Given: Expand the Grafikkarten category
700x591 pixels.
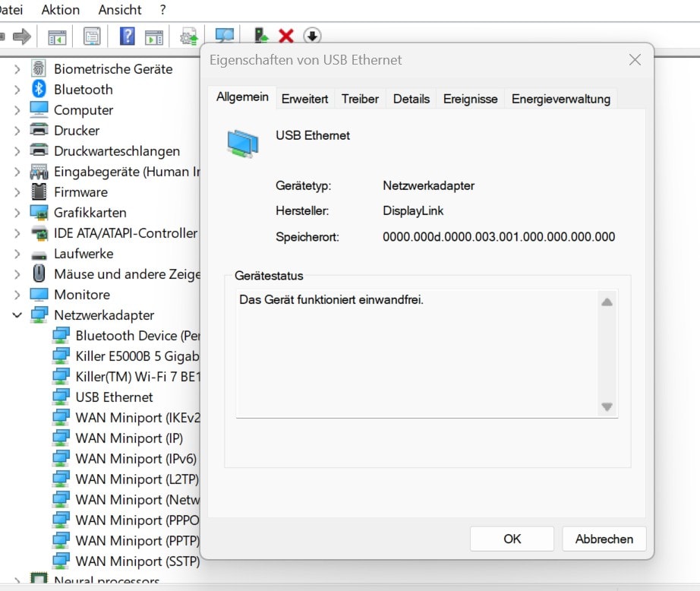Looking at the screenshot, I should coord(17,213).
